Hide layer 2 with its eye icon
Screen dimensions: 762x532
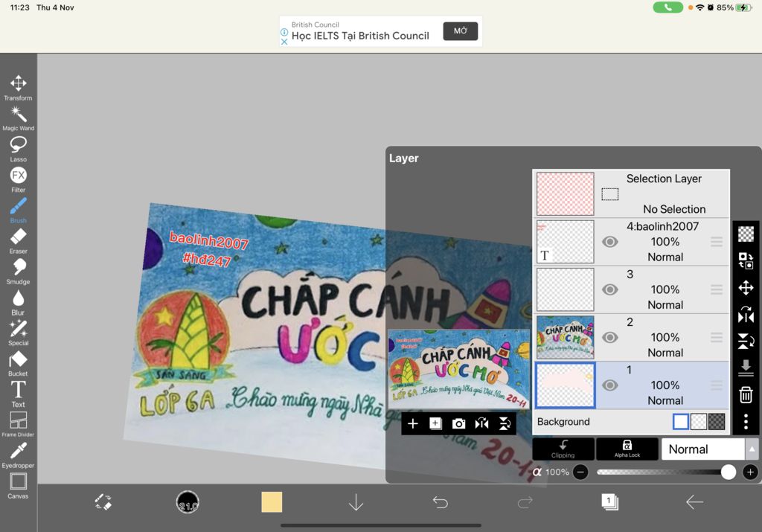(x=610, y=337)
